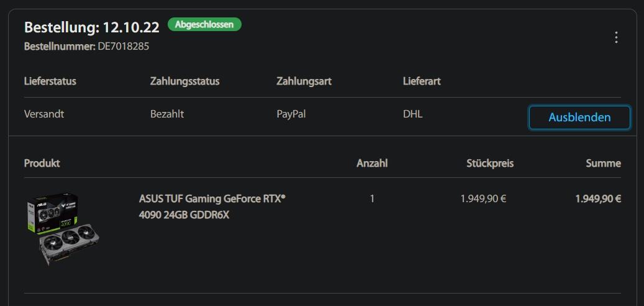
Task: Click the Lieferart column label
Action: tap(422, 81)
